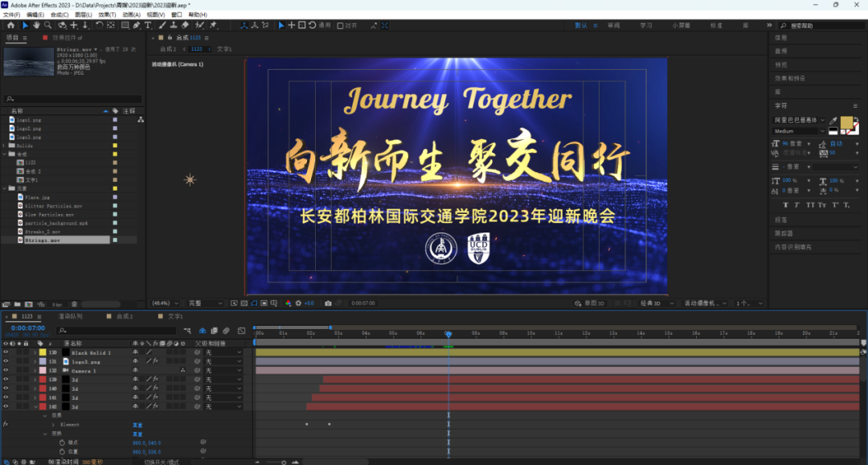The width and height of the screenshot is (868, 465).
Task: Select the Rotation tool in the toolbar
Action: [x=98, y=25]
